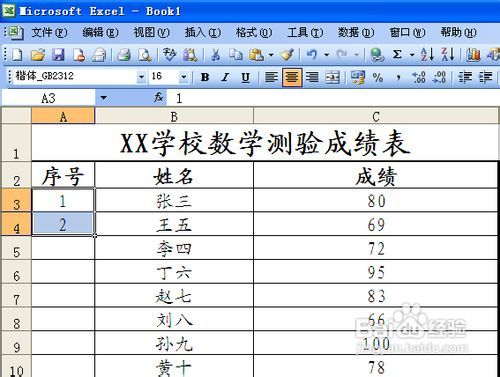Click the fx Insert Function button
The width and height of the screenshot is (500, 377).
(159, 98)
